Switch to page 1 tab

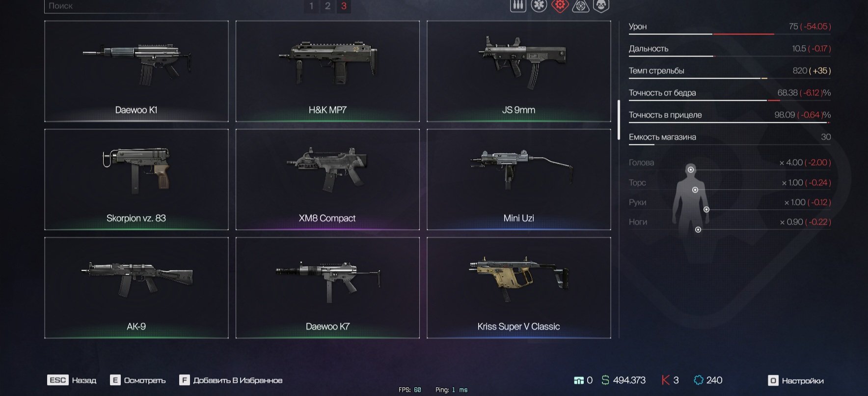[311, 6]
